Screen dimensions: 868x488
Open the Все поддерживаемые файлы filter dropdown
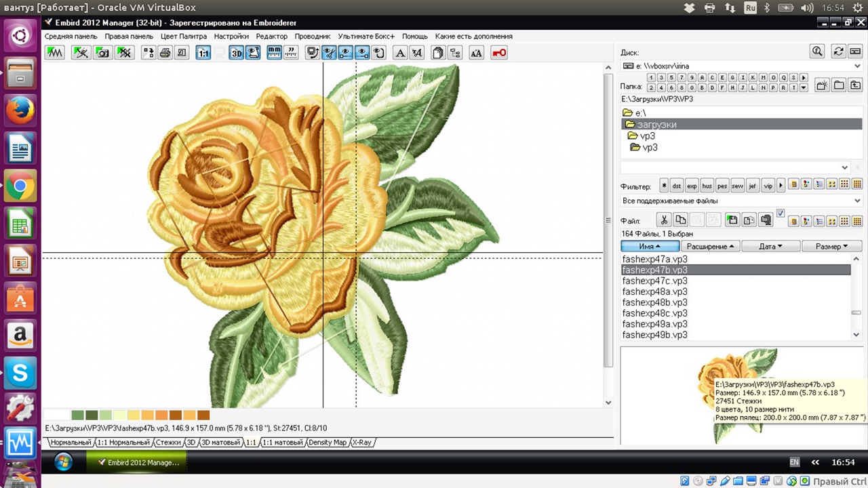[857, 201]
